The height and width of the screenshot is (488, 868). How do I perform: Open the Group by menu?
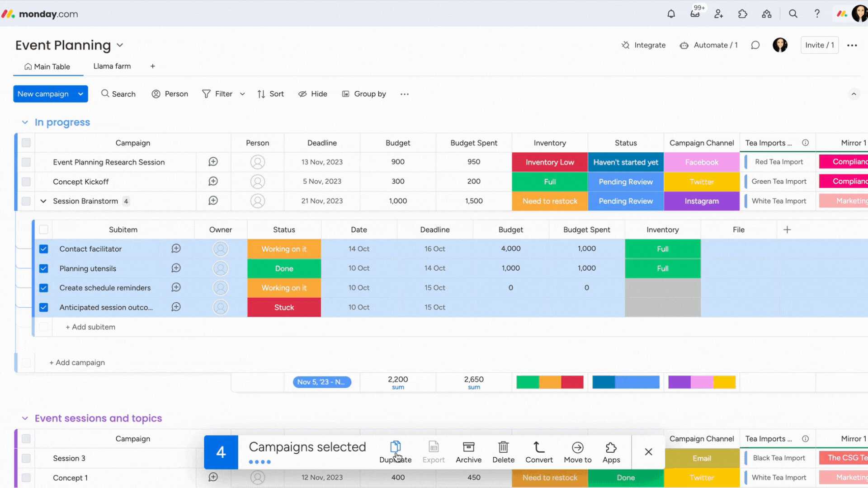click(364, 94)
